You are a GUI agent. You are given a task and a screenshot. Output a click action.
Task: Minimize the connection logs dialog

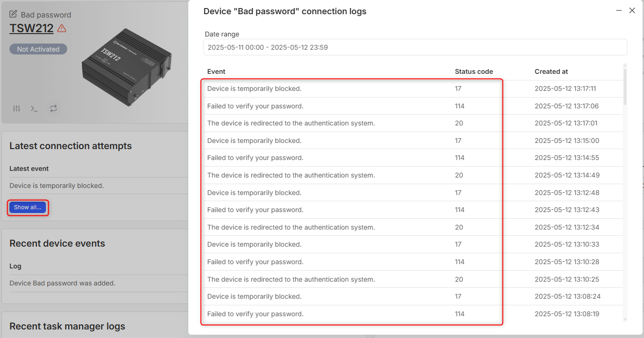618,10
